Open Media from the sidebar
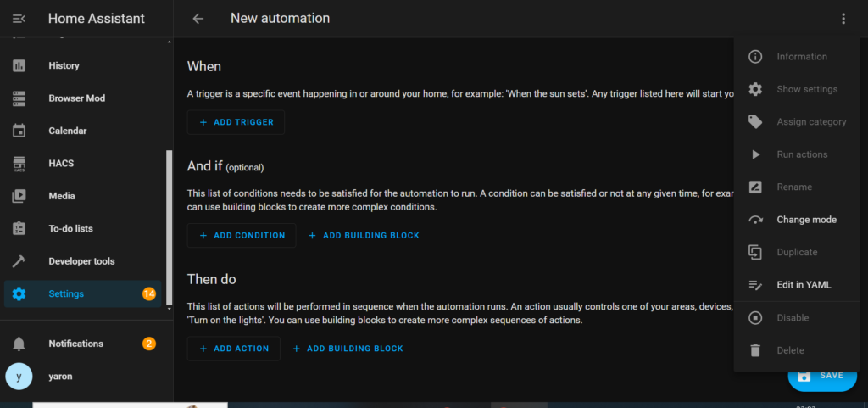This screenshot has height=408, width=868. coord(83,196)
